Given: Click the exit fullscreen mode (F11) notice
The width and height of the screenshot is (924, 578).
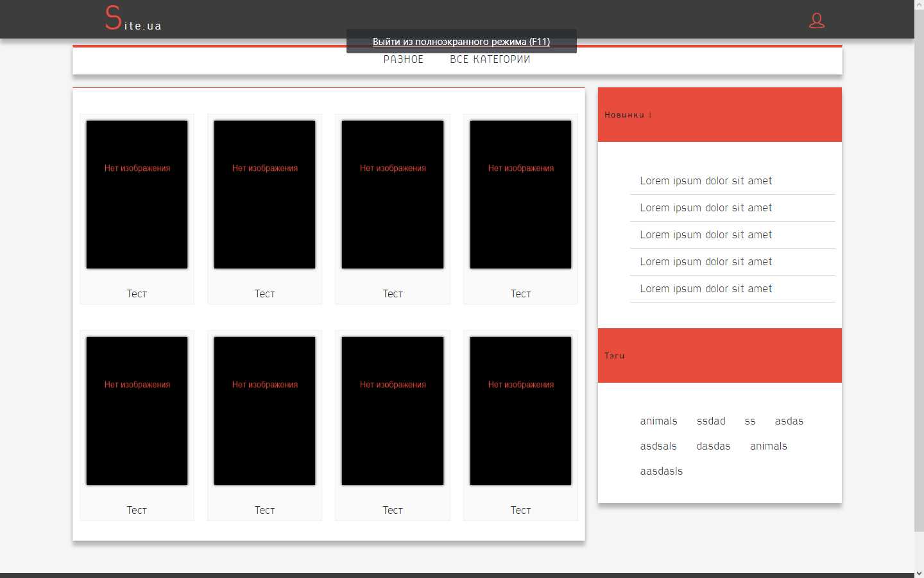Looking at the screenshot, I should [461, 41].
